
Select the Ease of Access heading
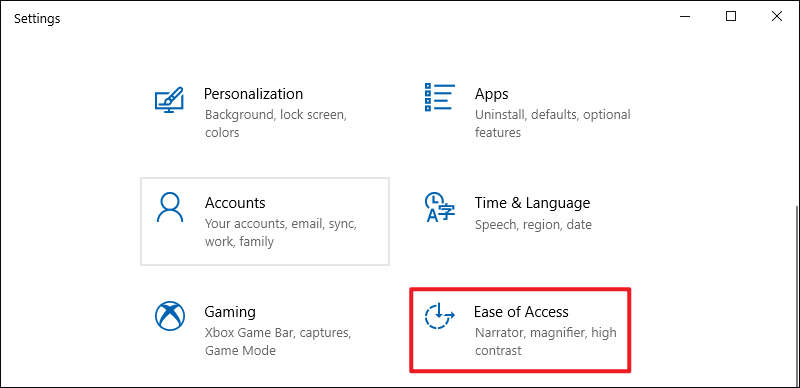(x=521, y=311)
